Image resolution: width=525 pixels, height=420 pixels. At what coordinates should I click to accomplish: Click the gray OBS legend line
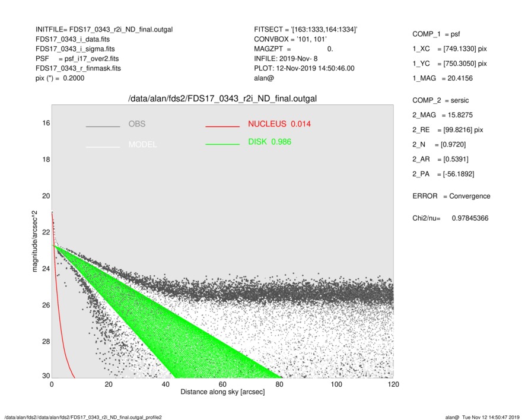[103, 126]
